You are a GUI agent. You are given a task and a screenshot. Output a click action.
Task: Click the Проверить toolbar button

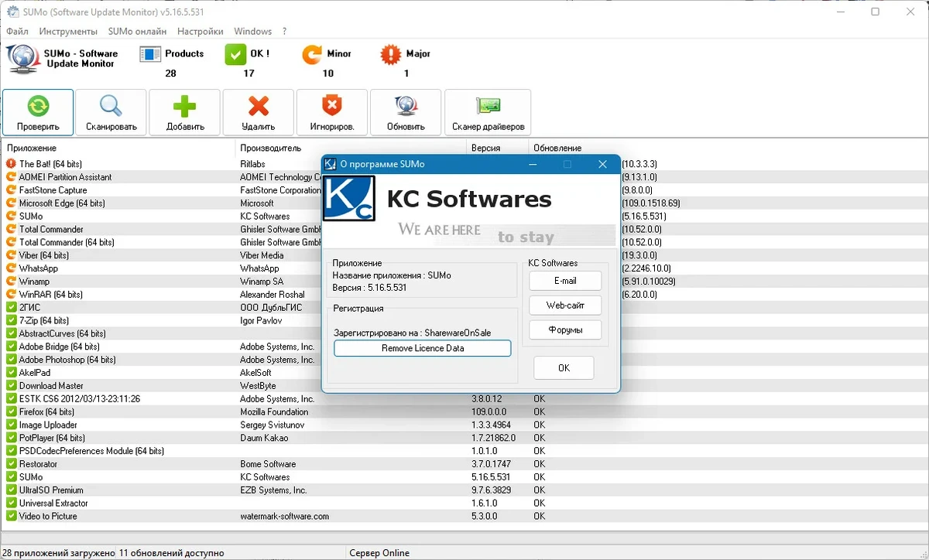pyautogui.click(x=38, y=113)
